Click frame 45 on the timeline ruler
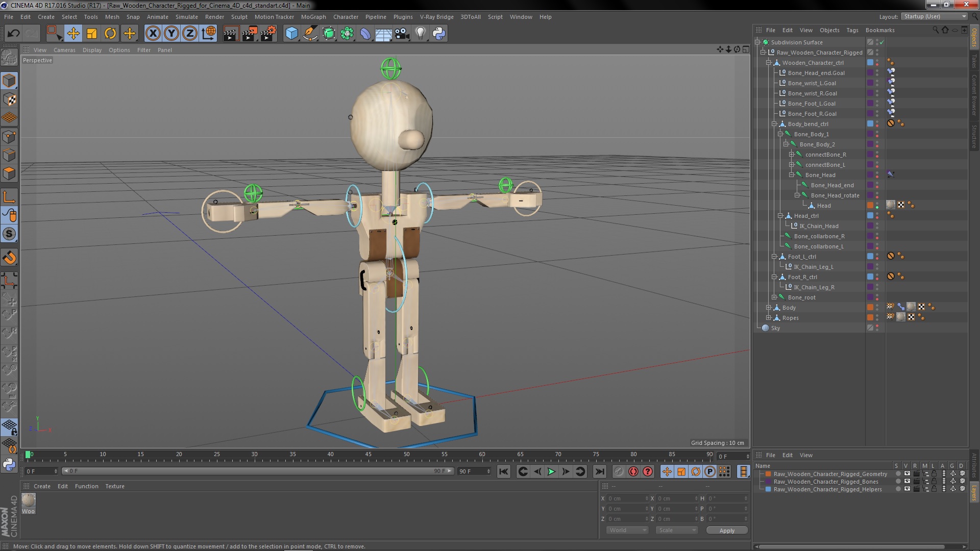 coord(368,454)
